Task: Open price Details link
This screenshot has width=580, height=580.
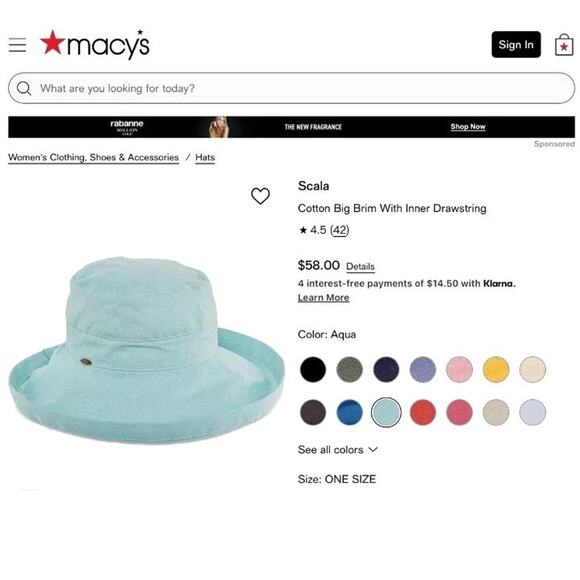Action: 360,267
